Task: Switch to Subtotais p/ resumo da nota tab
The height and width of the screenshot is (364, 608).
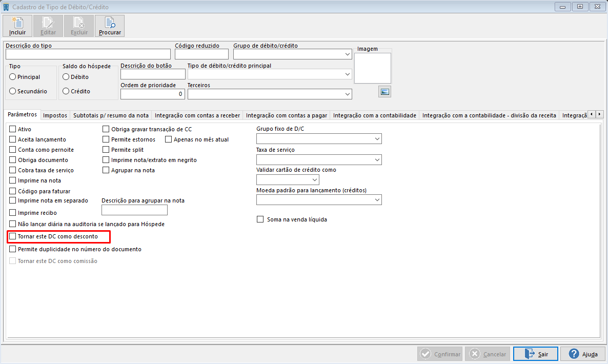Action: tap(111, 115)
